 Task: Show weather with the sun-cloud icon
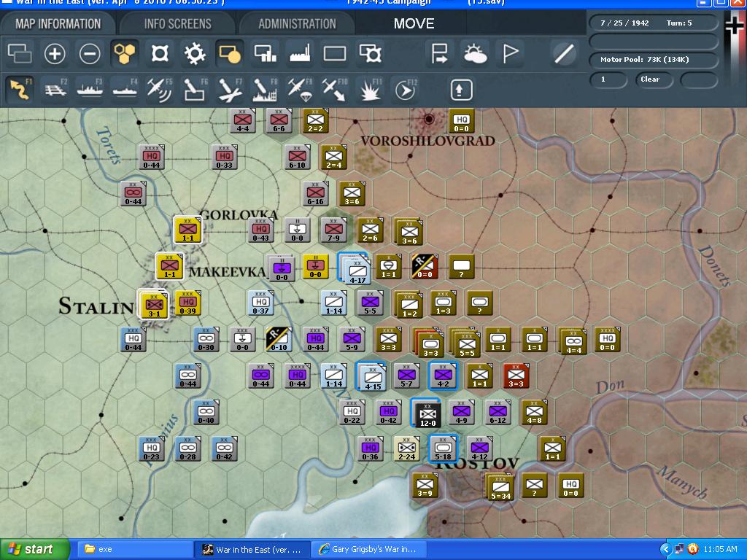[x=474, y=53]
